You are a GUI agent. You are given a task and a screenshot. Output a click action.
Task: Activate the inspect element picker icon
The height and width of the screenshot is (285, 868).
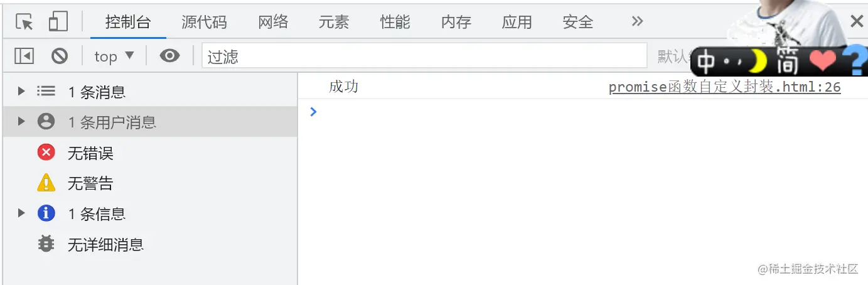24,22
